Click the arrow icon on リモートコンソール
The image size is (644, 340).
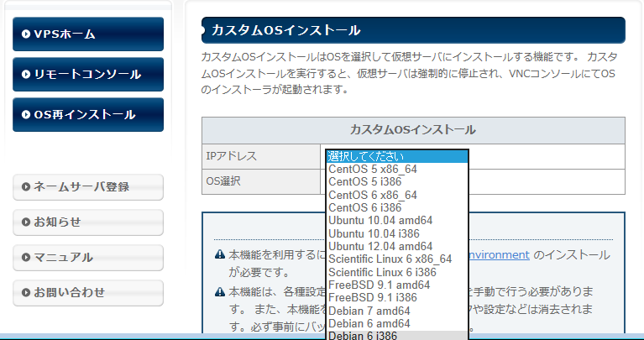[x=26, y=75]
